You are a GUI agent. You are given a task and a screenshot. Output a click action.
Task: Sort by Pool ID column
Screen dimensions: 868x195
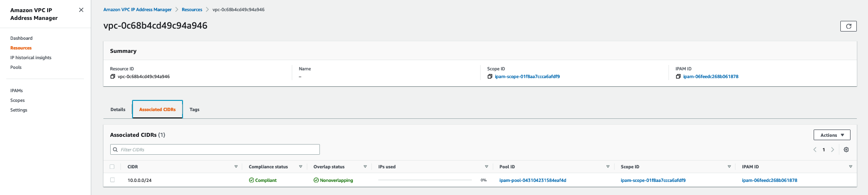(x=608, y=167)
